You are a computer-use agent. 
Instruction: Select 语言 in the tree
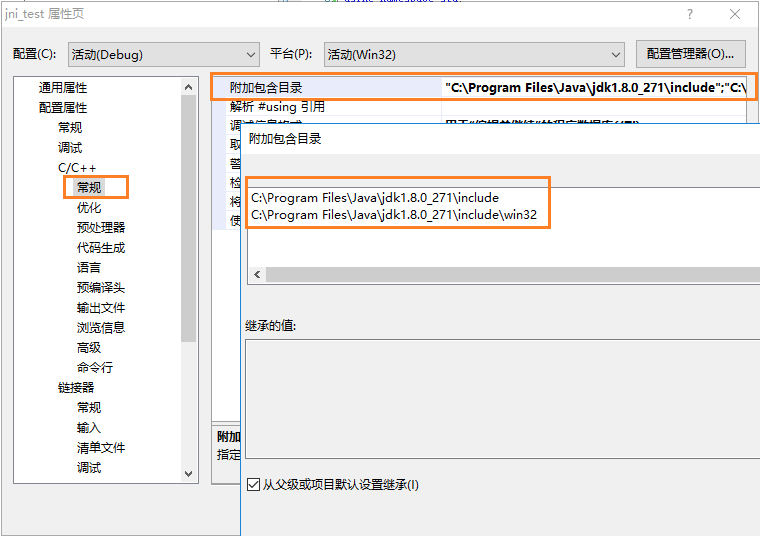(x=89, y=268)
